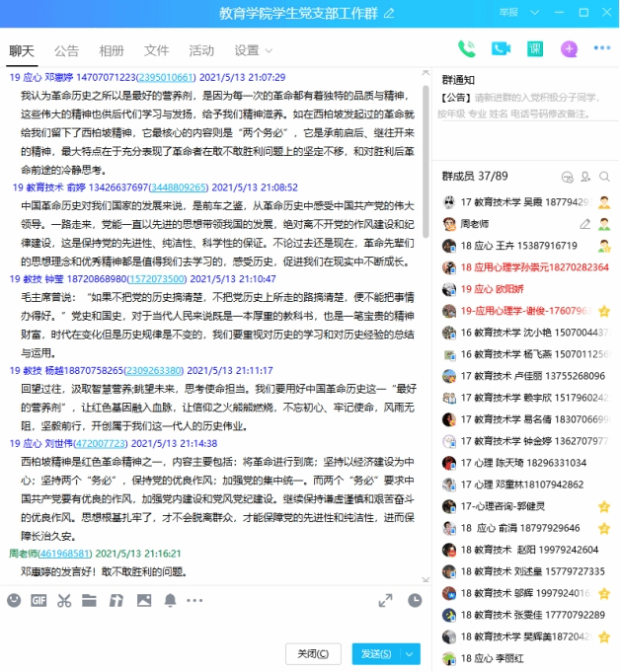Viewport: 620px width, 672px height.
Task: Switch to the 相册 album tab
Action: (112, 50)
